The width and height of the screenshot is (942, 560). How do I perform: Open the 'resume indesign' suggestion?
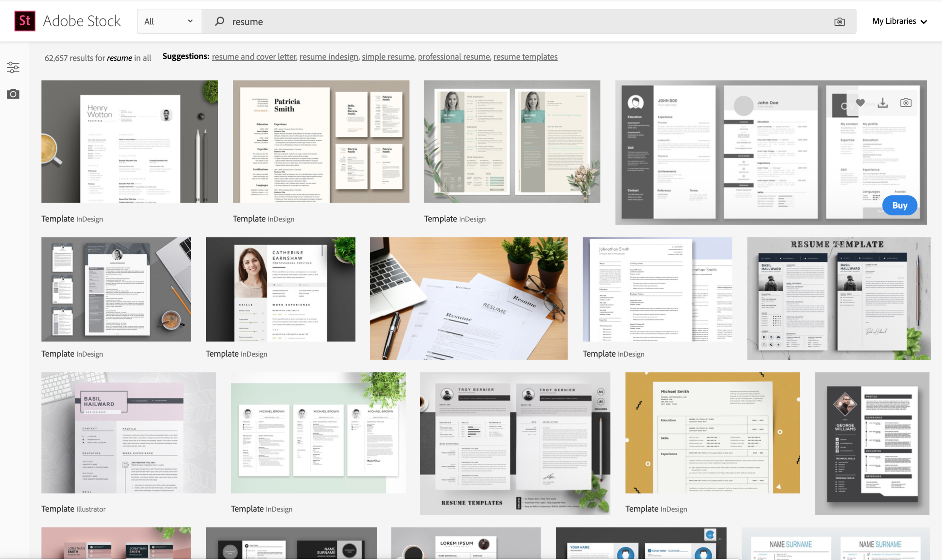pos(329,57)
